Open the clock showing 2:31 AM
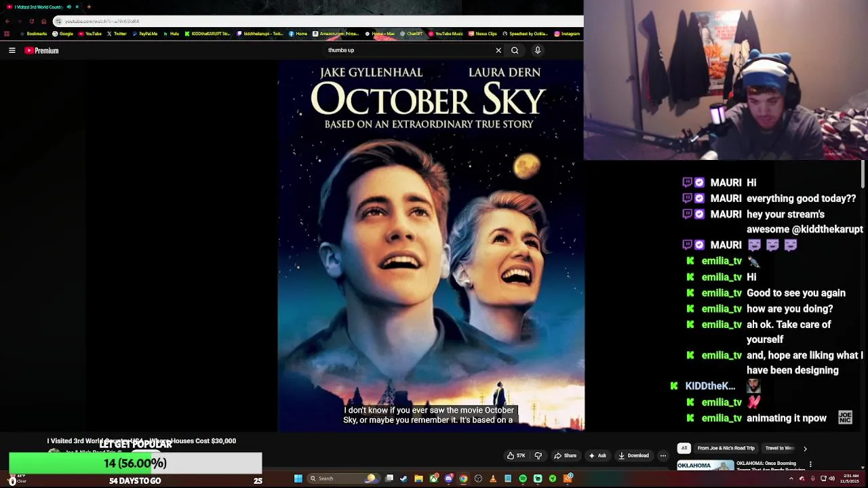Image resolution: width=868 pixels, height=488 pixels. 850,479
